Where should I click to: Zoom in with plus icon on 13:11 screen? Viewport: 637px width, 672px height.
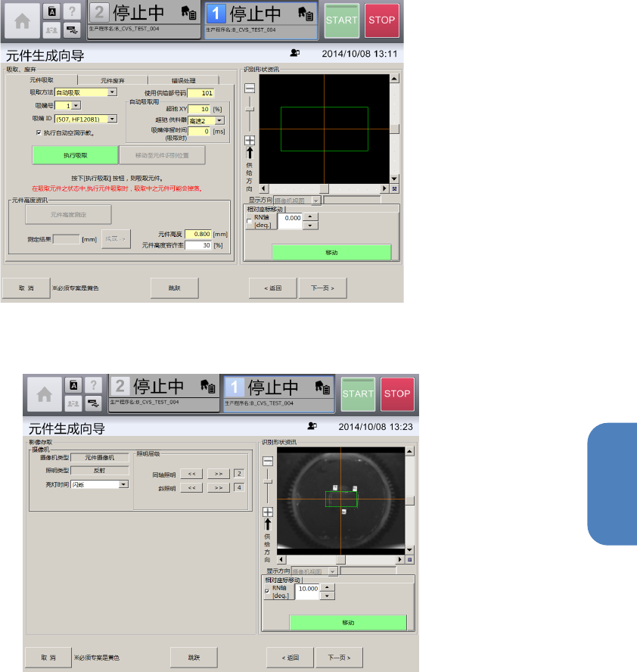click(250, 140)
